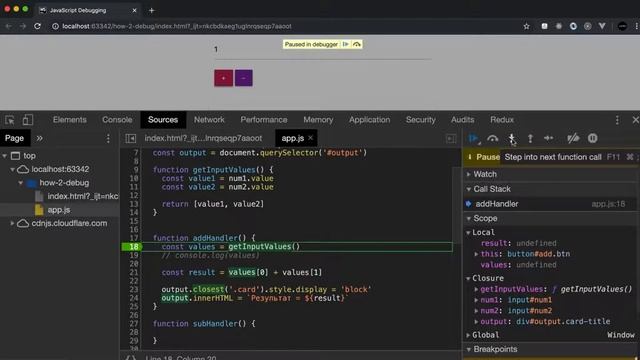Click Step out of current function icon

(530, 138)
